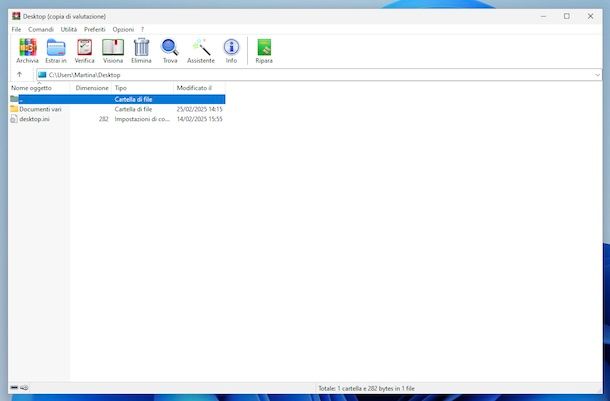610x401 pixels.
Task: Minimize the WinRAR window
Action: (543, 16)
